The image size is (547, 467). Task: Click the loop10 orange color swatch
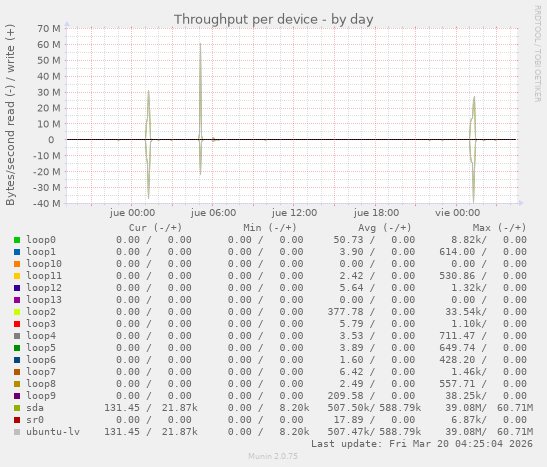point(17,264)
